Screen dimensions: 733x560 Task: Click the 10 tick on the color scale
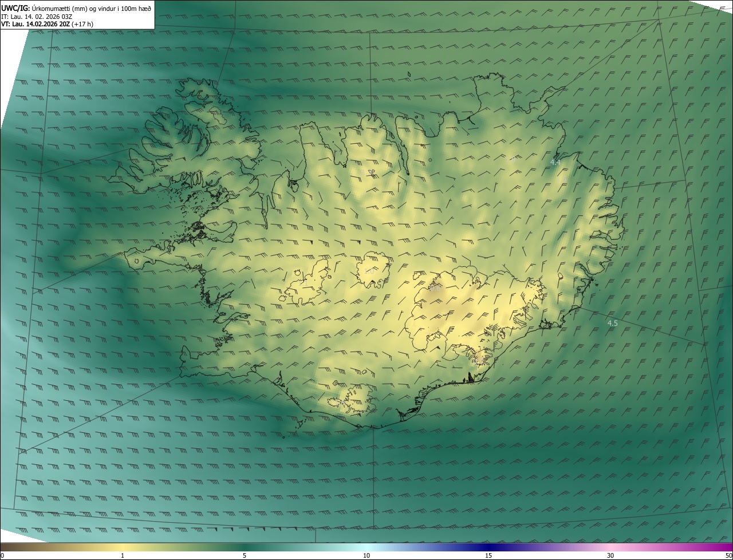(366, 555)
